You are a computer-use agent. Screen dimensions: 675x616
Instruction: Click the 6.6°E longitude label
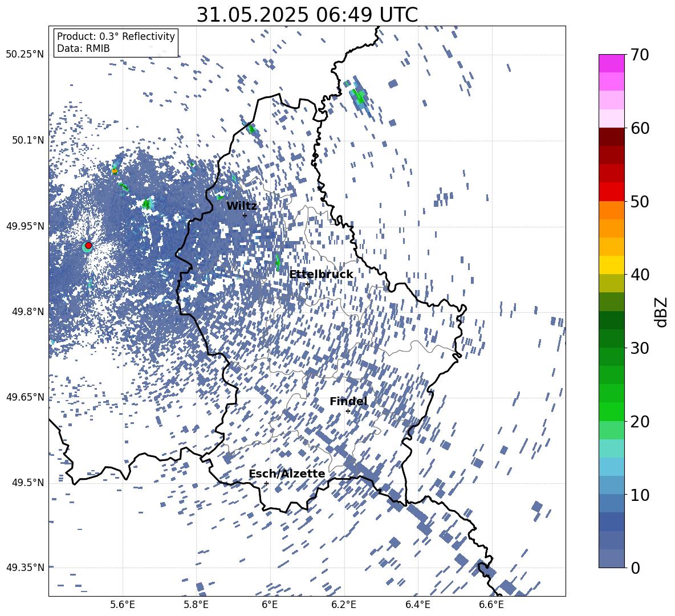pos(491,605)
